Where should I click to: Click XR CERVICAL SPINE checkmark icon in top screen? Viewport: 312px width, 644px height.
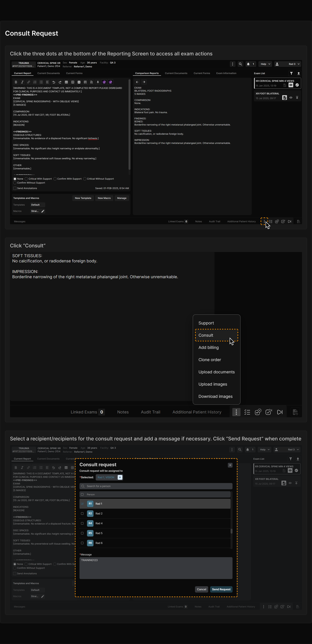tap(297, 85)
